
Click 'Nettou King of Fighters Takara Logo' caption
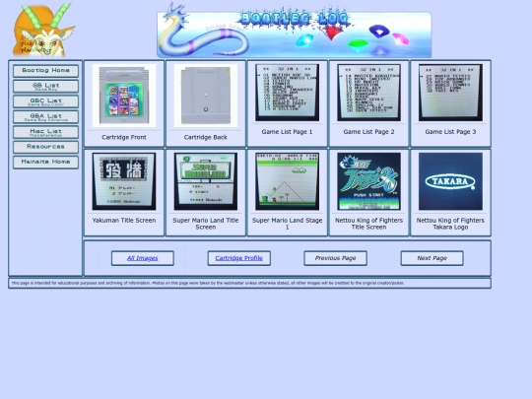pos(450,224)
